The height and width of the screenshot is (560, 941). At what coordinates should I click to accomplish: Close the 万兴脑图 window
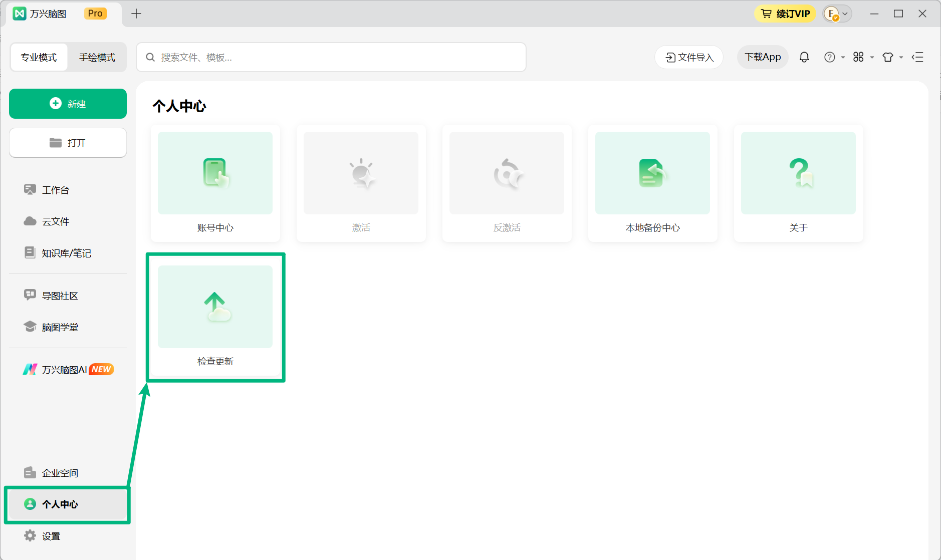tap(922, 14)
